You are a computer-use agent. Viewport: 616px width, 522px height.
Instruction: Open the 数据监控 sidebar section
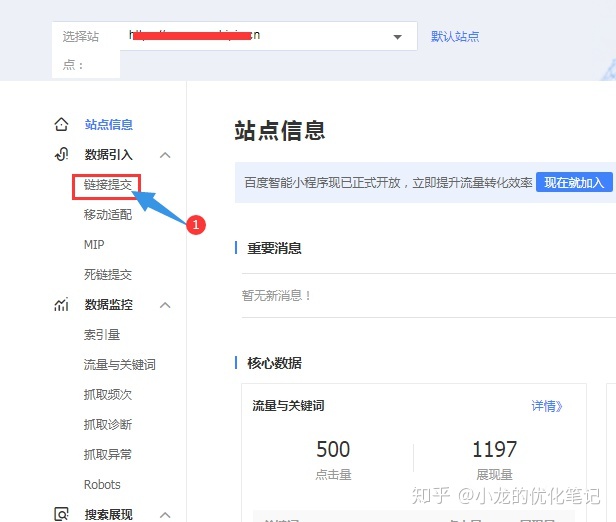coord(109,304)
